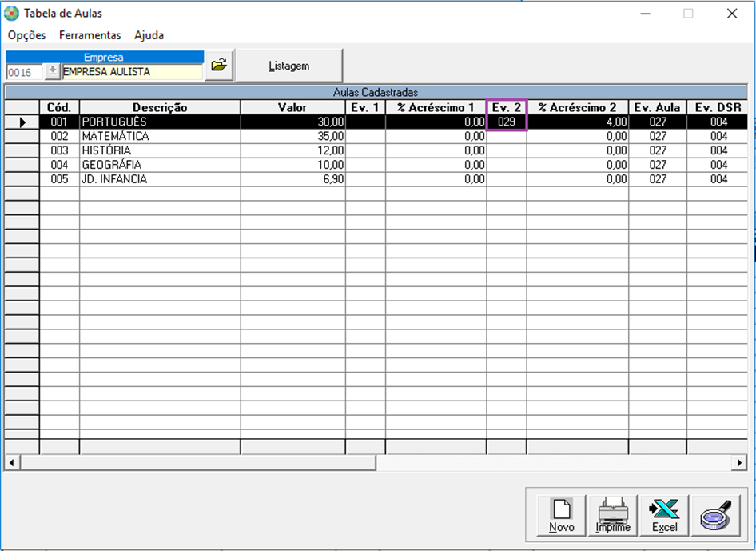This screenshot has height=551, width=756.
Task: Select the GEOGRÁFIA description cell
Action: point(160,165)
